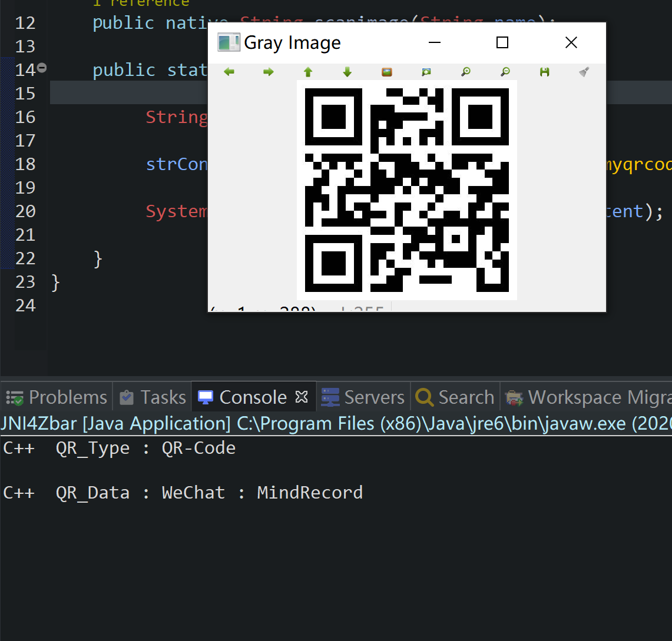The height and width of the screenshot is (641, 672).
Task: Collapse the method fold on line 14
Action: coord(42,68)
